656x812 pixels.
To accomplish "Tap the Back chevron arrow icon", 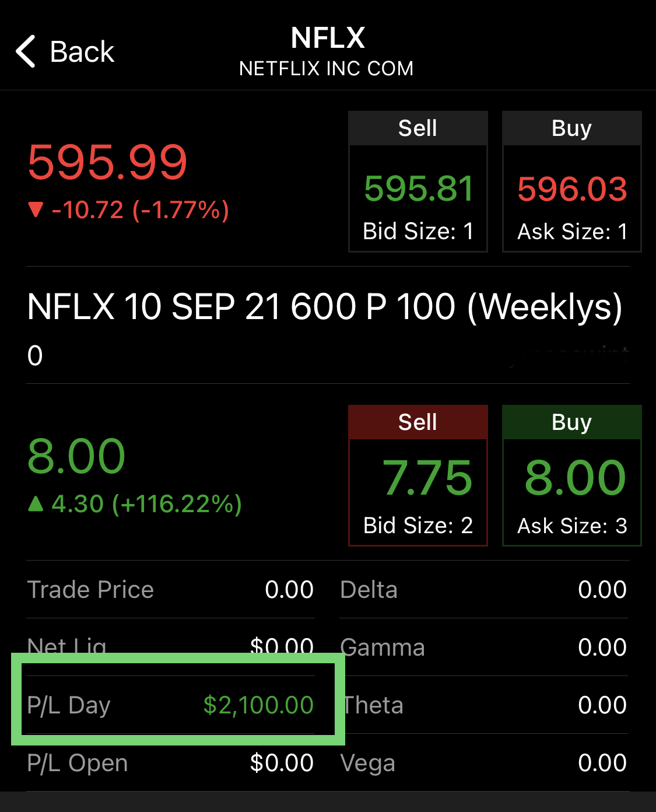I will pyautogui.click(x=26, y=51).
